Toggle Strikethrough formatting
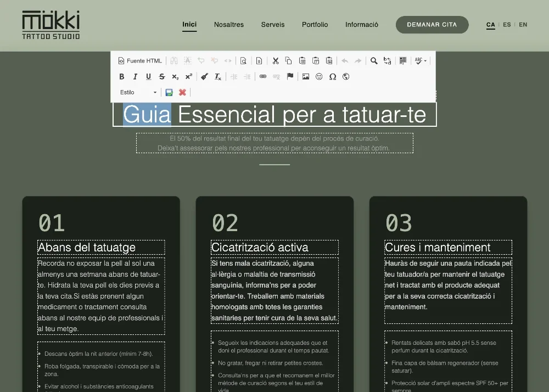Screen dimensions: 549x392 tap(162, 77)
